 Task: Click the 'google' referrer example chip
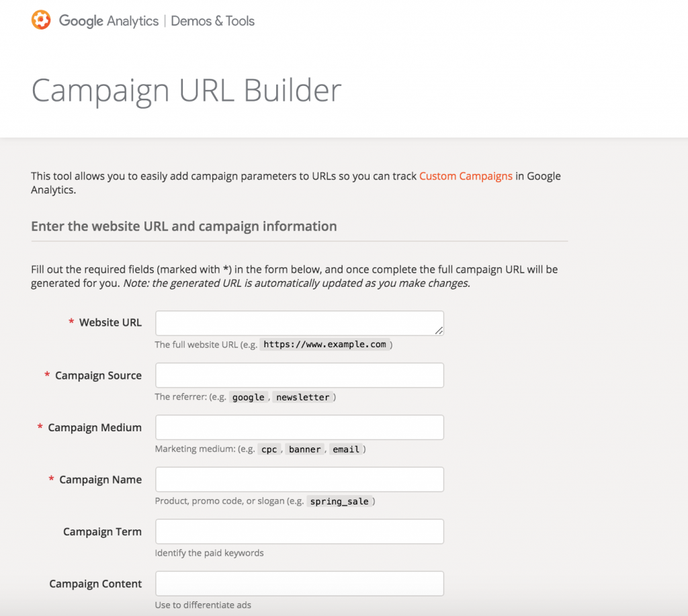pyautogui.click(x=249, y=397)
